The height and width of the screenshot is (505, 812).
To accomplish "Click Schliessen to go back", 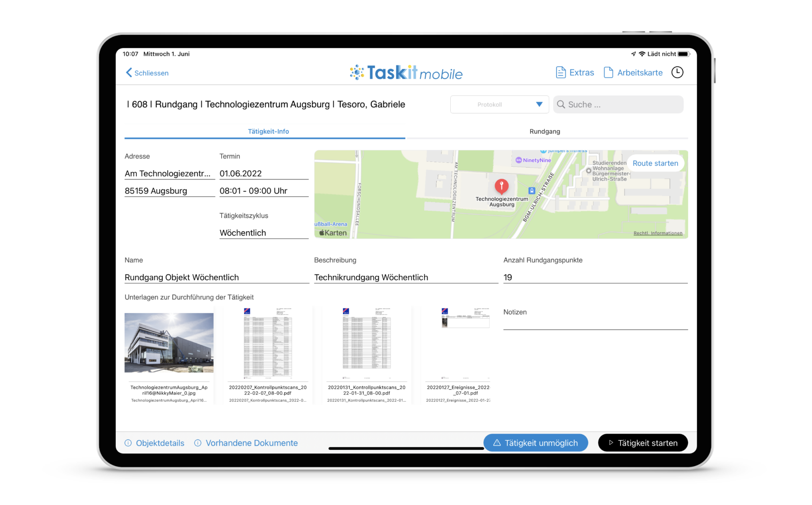I will coord(151,73).
